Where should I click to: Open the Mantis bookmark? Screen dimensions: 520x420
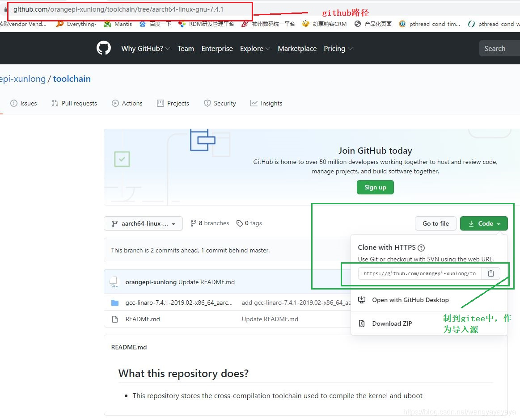point(118,24)
